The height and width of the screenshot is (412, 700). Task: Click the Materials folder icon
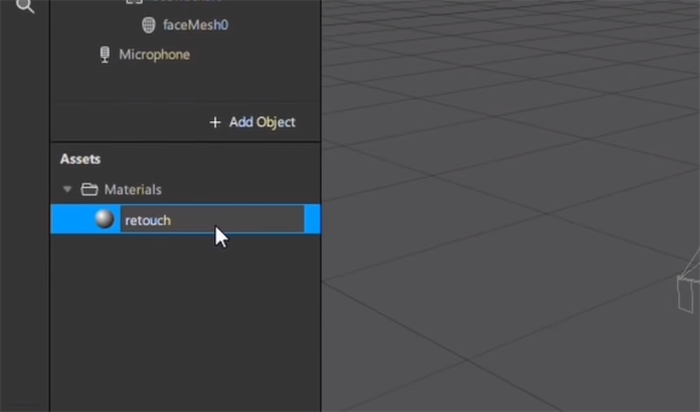(89, 189)
